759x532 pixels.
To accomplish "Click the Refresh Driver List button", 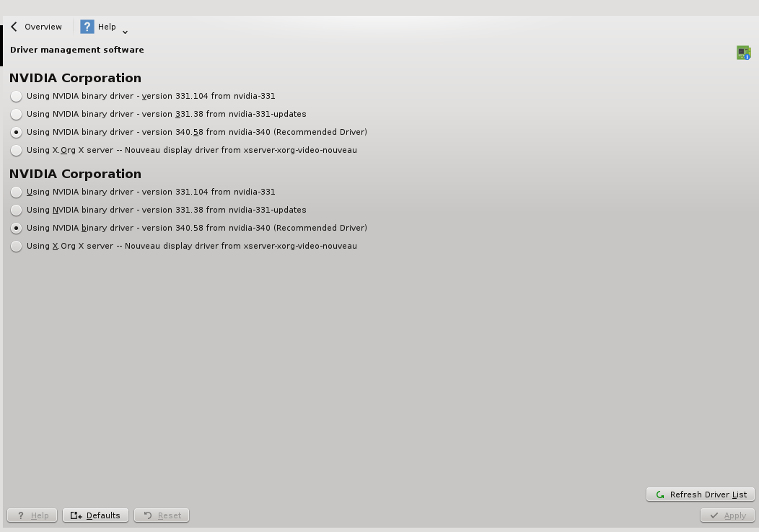I will point(701,495).
